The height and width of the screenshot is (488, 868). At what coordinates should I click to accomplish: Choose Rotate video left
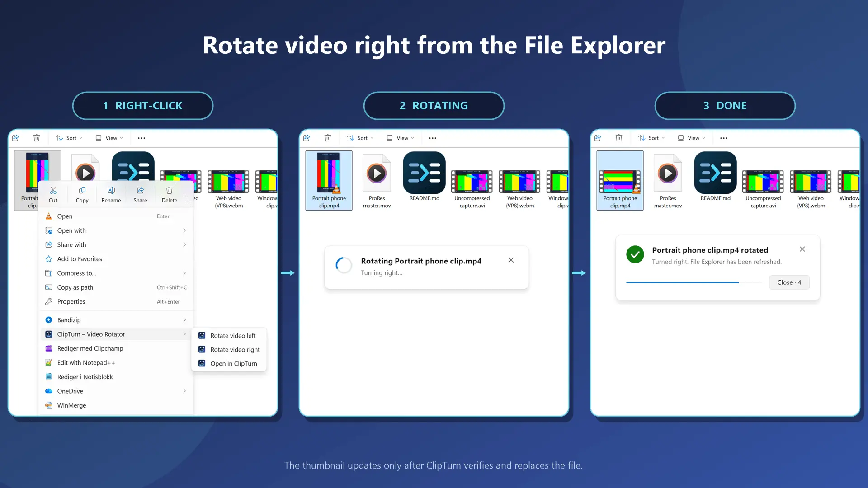[229, 336]
